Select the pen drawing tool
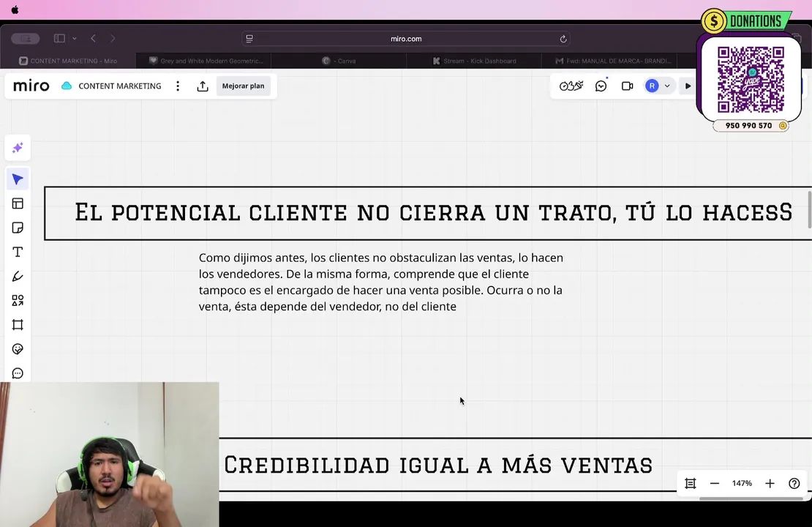The width and height of the screenshot is (812, 527). click(18, 276)
